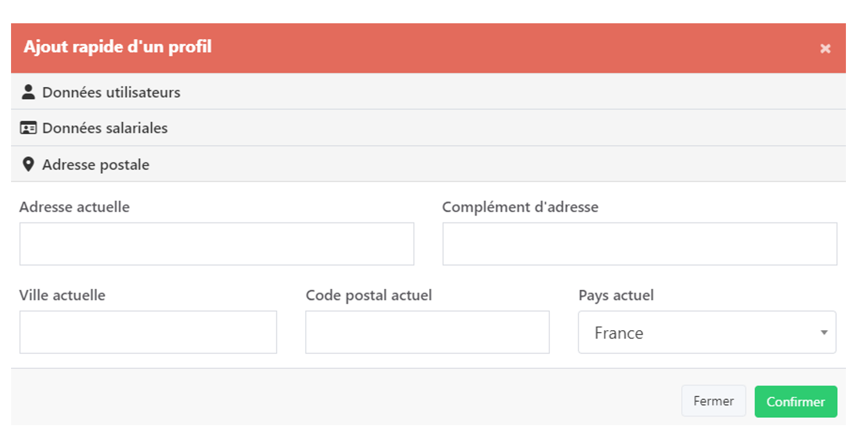Click the Fermer button

click(x=713, y=401)
